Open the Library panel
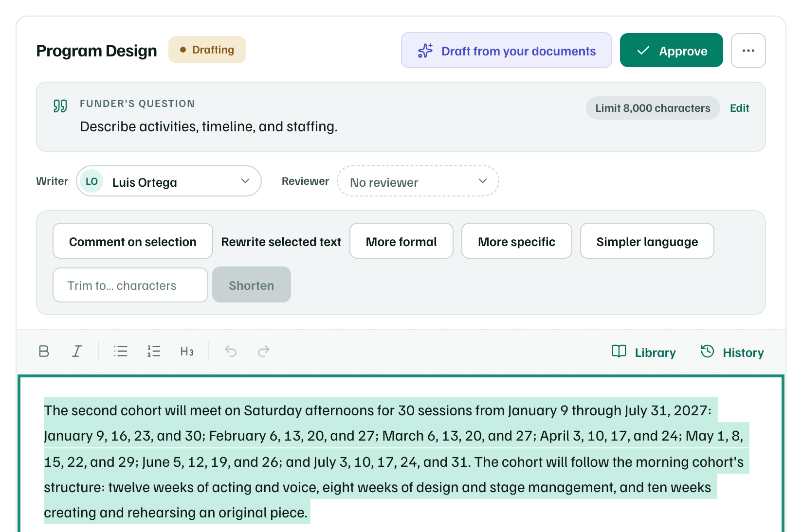802x532 pixels. click(644, 352)
